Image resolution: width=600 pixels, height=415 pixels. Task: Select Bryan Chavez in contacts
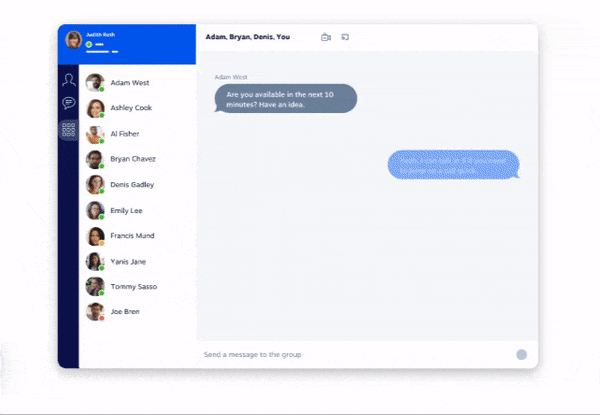click(x=132, y=159)
